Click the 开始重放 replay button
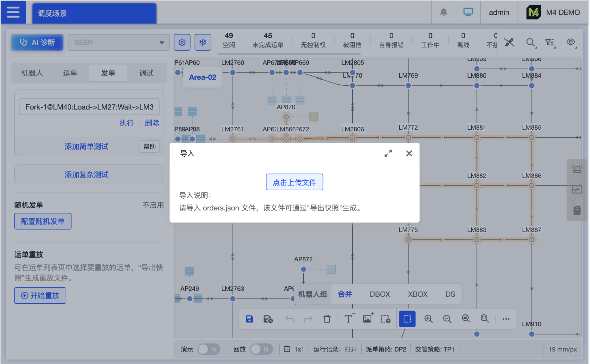Image resolution: width=590 pixels, height=364 pixels. click(x=40, y=295)
